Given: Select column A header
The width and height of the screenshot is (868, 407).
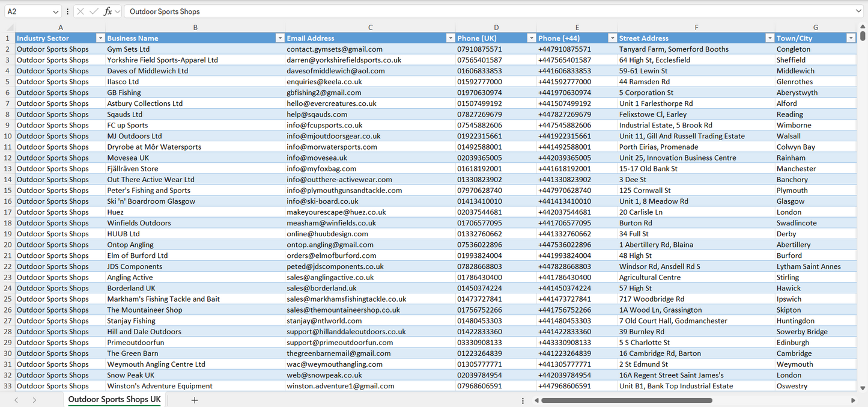Looking at the screenshot, I should point(60,28).
